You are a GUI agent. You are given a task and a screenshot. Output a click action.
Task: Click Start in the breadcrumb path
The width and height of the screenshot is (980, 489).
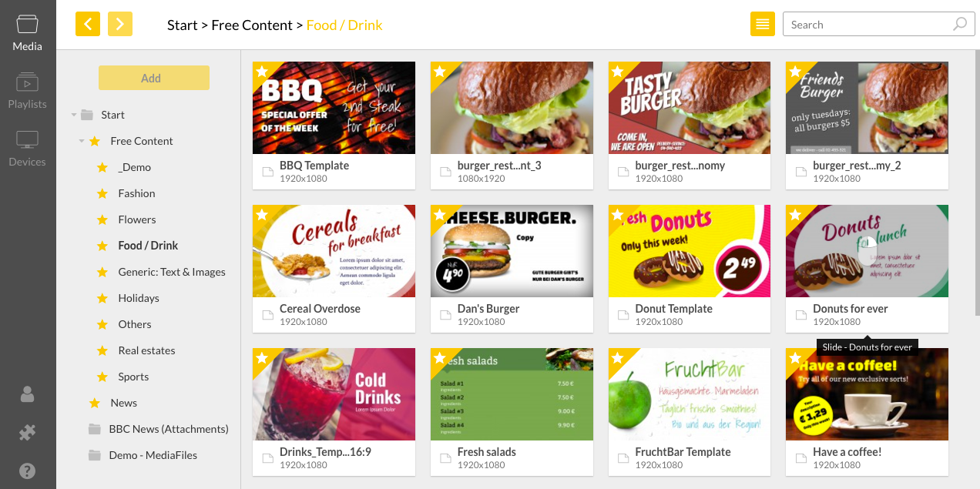pyautogui.click(x=182, y=25)
